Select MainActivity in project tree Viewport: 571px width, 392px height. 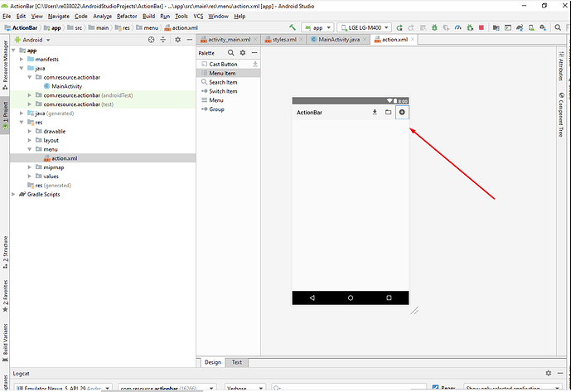tap(66, 86)
